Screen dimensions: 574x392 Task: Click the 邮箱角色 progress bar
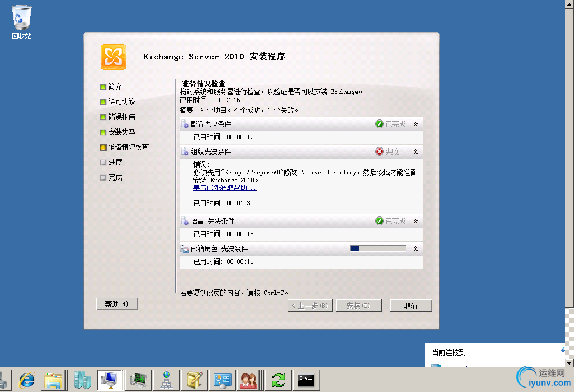[x=378, y=247]
